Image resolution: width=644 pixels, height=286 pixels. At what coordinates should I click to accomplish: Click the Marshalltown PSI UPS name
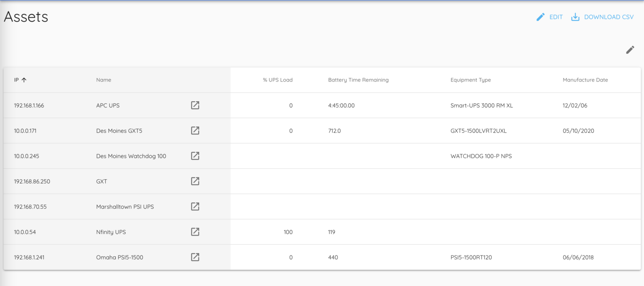125,207
